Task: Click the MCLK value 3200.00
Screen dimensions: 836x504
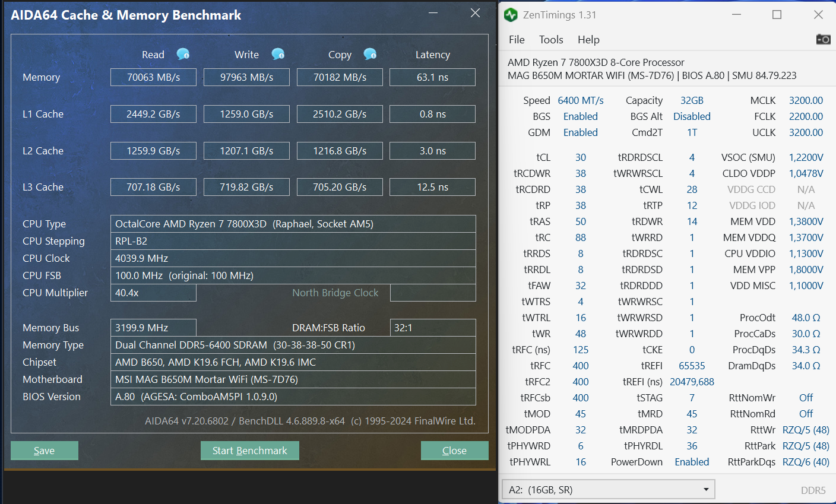Action: pyautogui.click(x=806, y=100)
